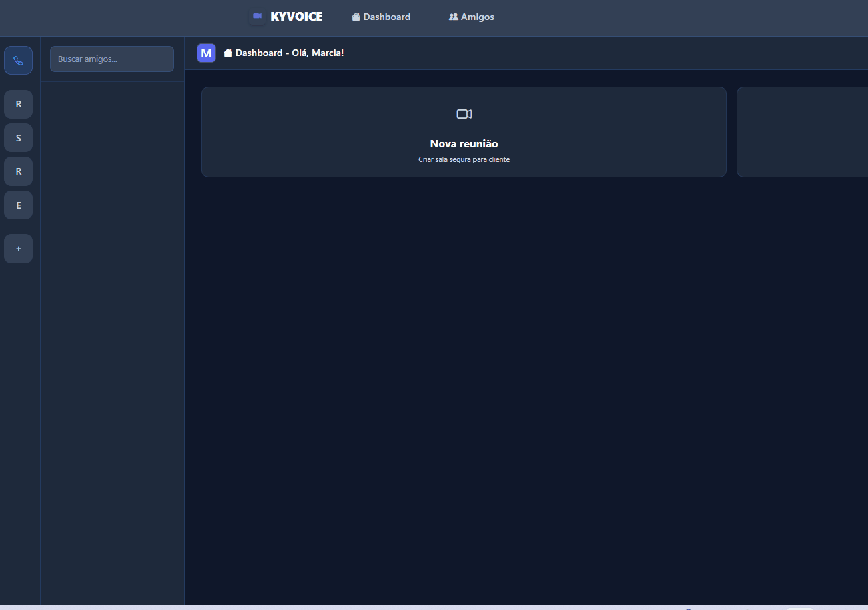
Task: Click the partially visible card at right edge
Action: click(x=802, y=132)
